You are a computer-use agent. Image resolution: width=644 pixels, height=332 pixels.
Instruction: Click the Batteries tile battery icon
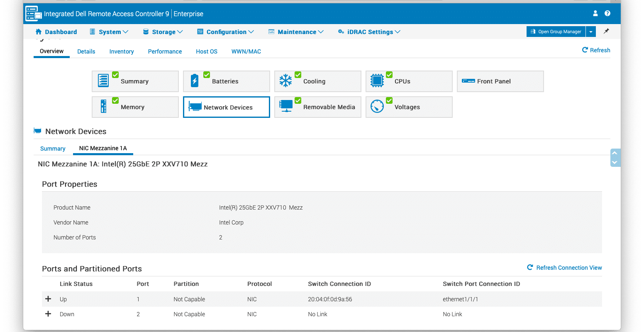tap(195, 81)
